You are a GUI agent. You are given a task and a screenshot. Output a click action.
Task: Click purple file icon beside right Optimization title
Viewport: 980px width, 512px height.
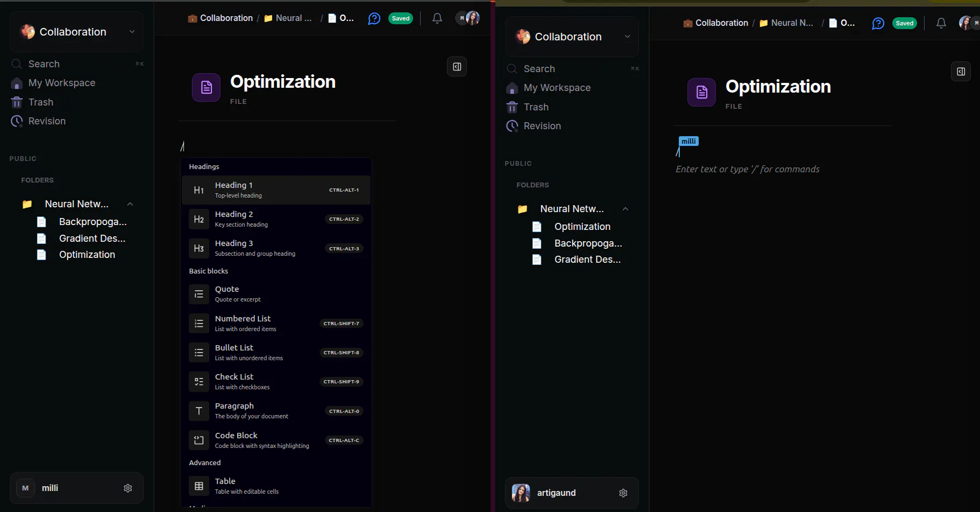(702, 92)
